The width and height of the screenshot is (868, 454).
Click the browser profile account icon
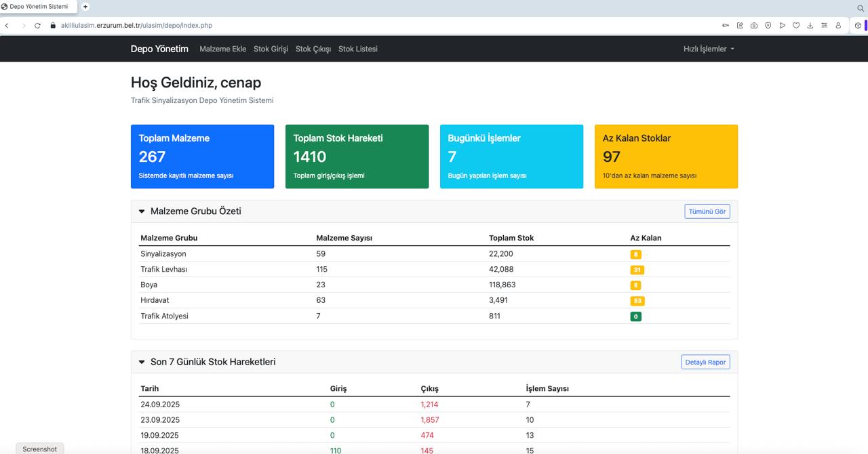tap(838, 26)
